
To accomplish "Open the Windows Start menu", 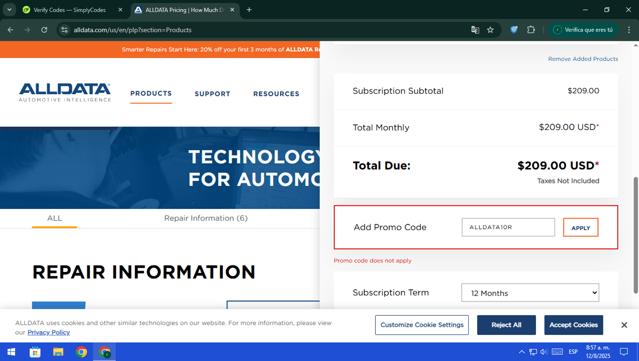I will [x=11, y=352].
